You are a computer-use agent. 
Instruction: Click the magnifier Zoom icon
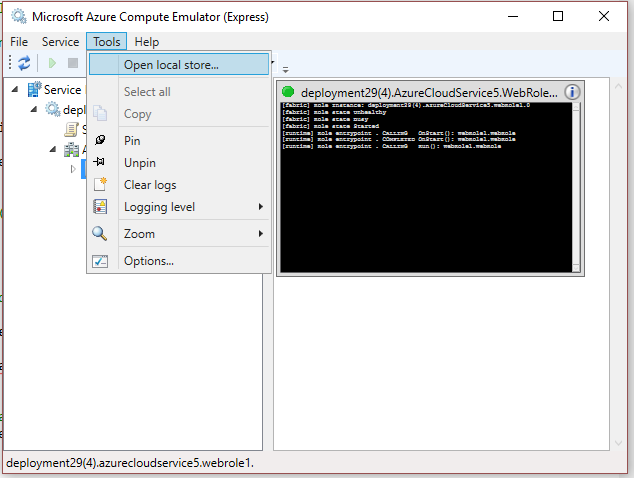[99, 233]
